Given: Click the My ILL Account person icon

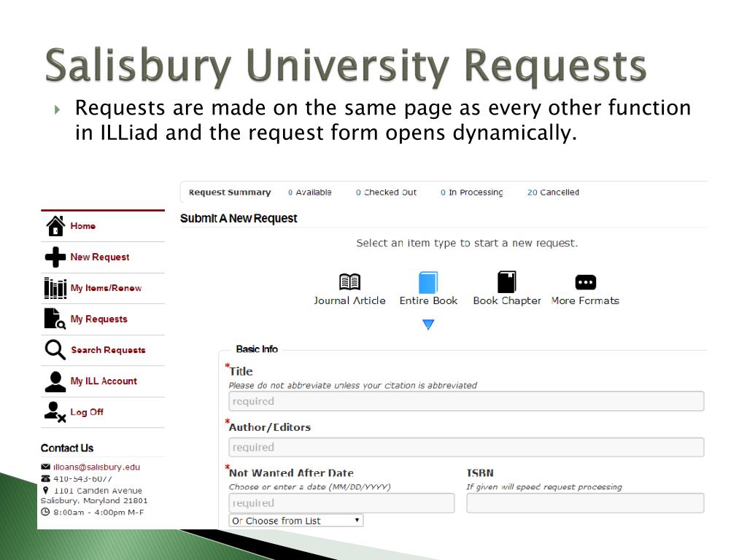Looking at the screenshot, I should 55,381.
